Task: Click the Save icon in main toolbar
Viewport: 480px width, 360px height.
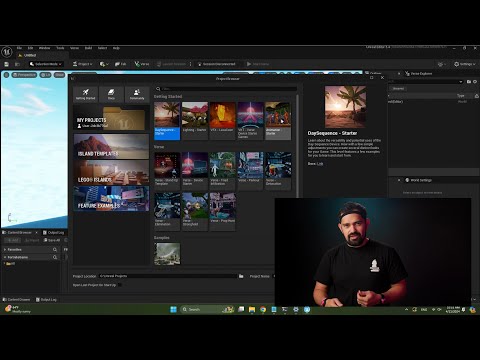Action: click(x=6, y=64)
